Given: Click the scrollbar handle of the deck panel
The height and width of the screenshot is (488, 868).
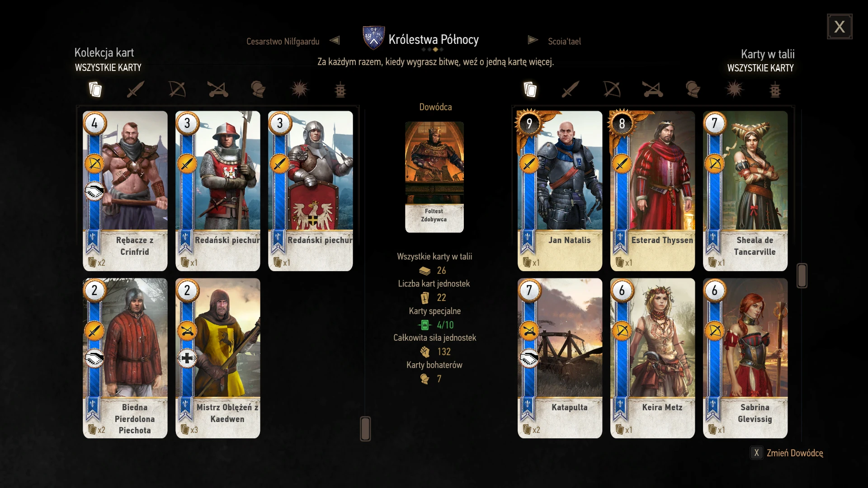Looking at the screenshot, I should pyautogui.click(x=802, y=276).
